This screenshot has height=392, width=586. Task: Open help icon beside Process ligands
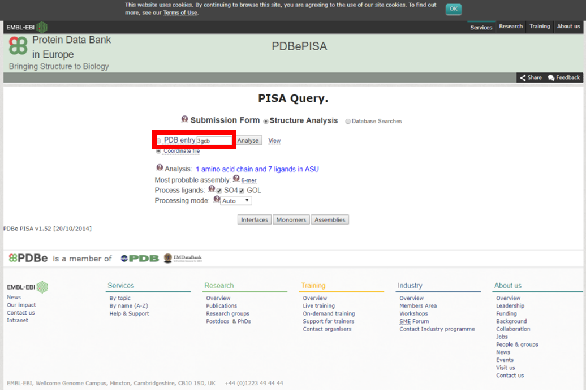[212, 189]
